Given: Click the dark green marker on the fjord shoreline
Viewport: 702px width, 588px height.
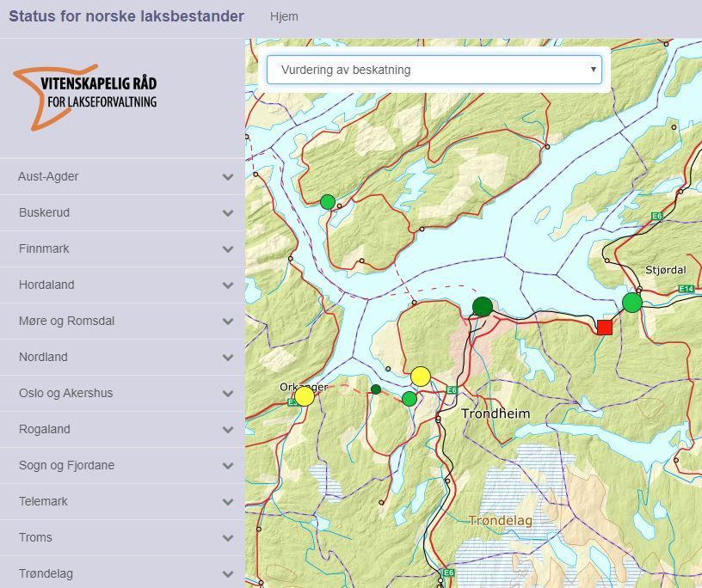Looking at the screenshot, I should click(484, 306).
